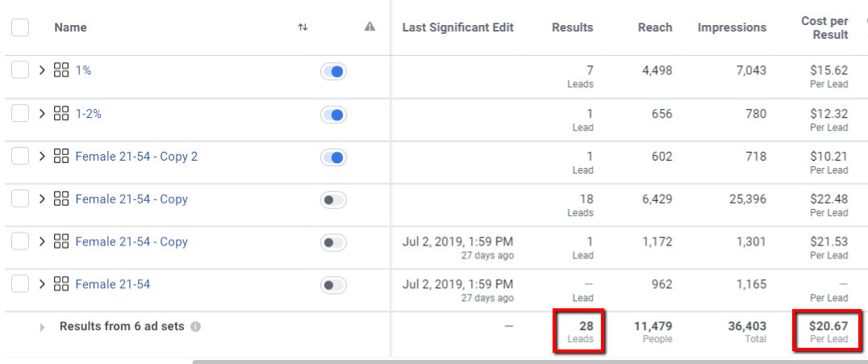
Task: Click the grid icon for Female 21-54 - Copy 2
Action: [x=61, y=157]
